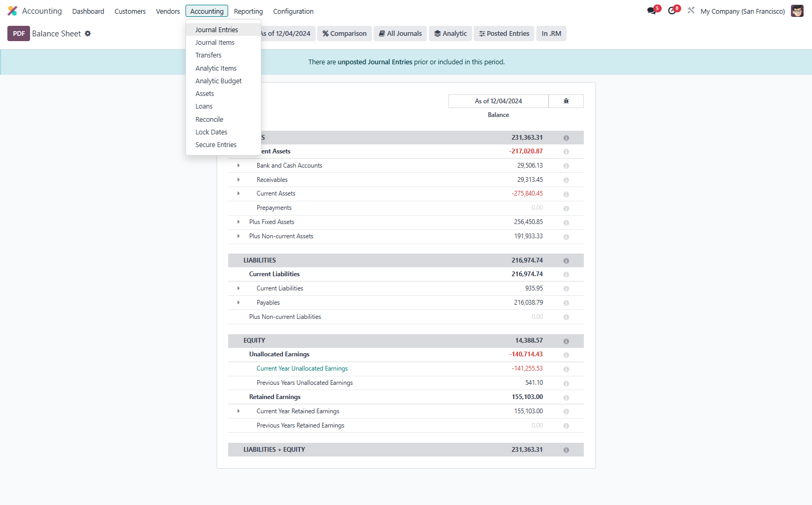Follow the unposted Journal Entries link
Screen dimensions: 812x505
coord(375,62)
